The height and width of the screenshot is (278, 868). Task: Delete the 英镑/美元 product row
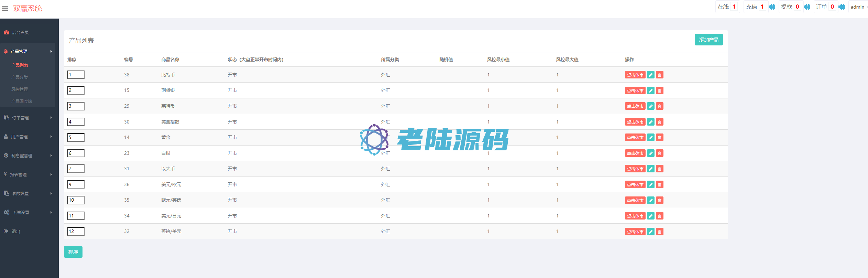(x=659, y=232)
